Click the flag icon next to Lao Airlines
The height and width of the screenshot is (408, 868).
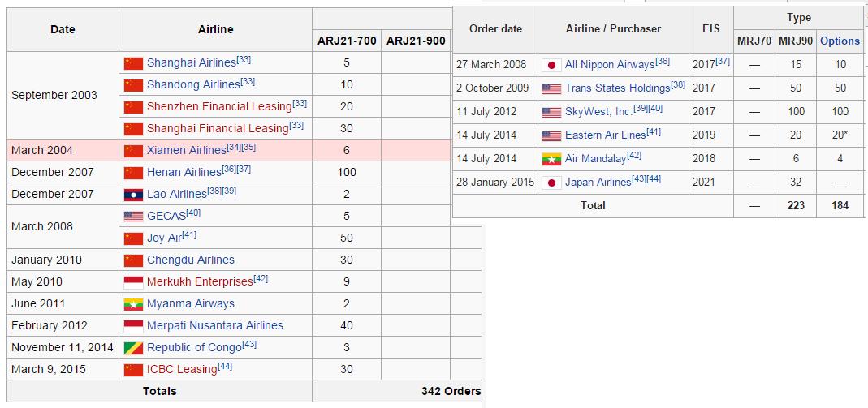coord(133,195)
